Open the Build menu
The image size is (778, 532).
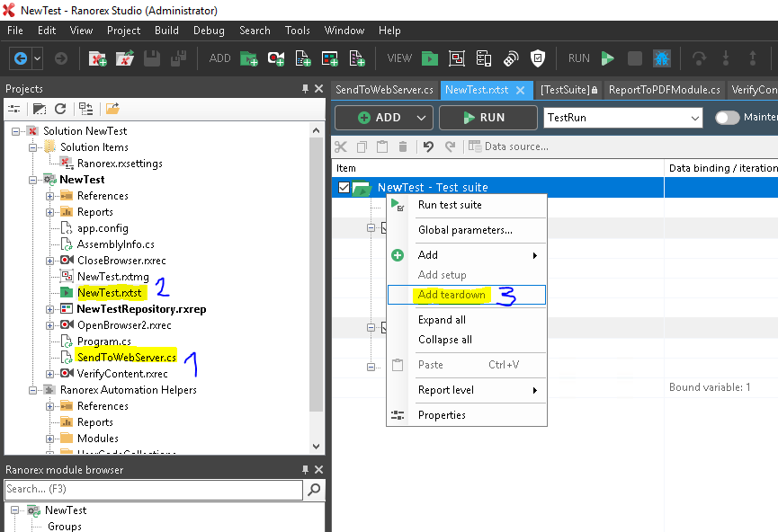166,31
